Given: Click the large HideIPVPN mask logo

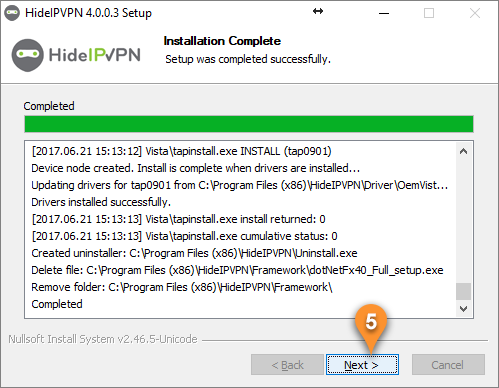Looking at the screenshot, I should (27, 55).
